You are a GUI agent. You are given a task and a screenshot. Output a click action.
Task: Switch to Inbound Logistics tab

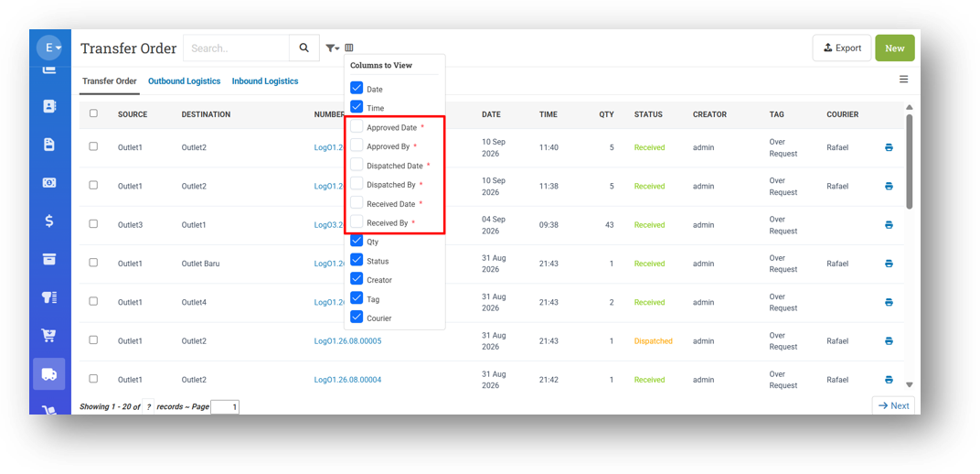265,81
